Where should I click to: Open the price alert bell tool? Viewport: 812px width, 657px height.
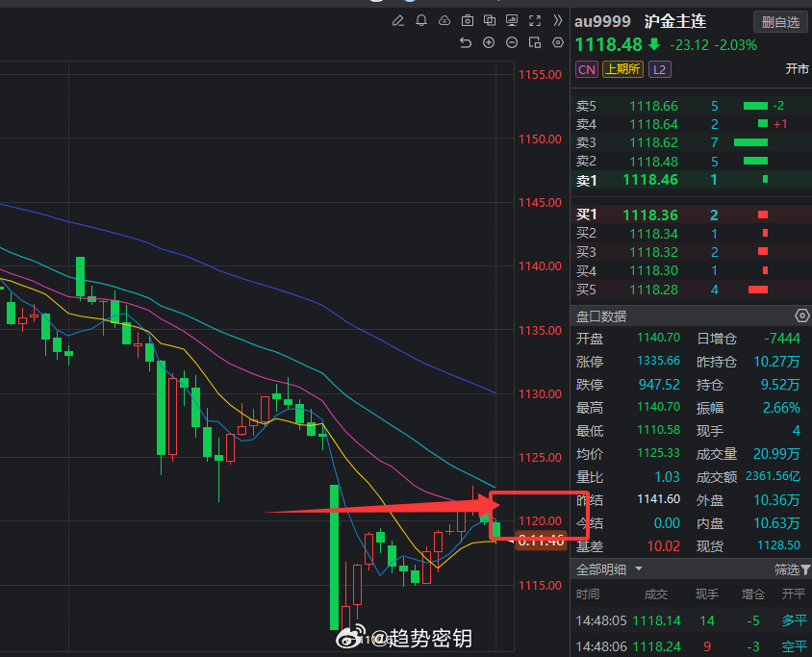(421, 20)
